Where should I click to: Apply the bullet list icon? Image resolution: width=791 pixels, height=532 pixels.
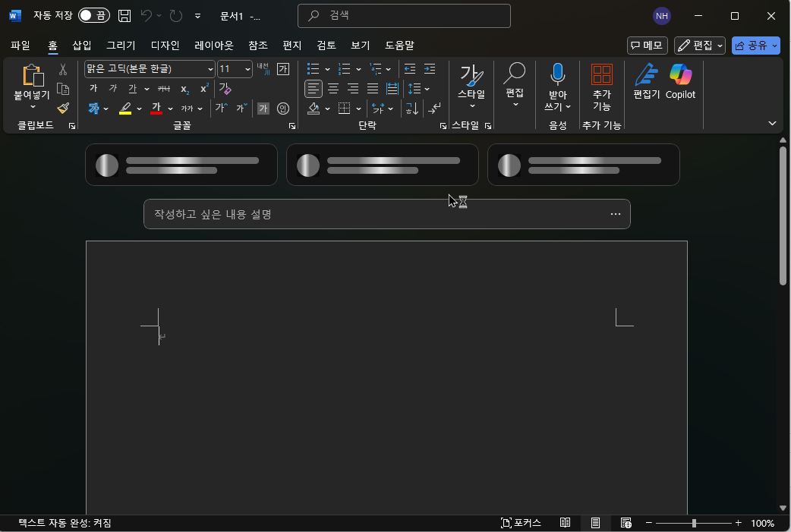tap(314, 68)
